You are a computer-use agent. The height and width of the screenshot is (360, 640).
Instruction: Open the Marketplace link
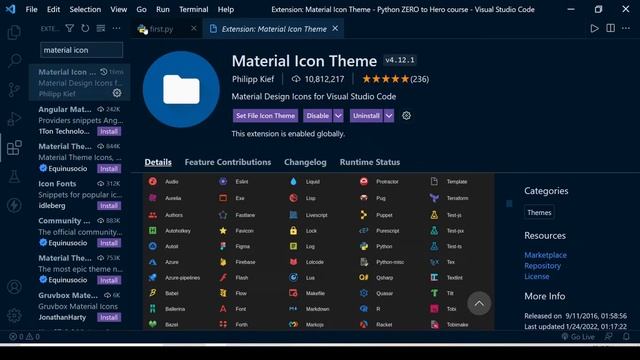tap(545, 255)
